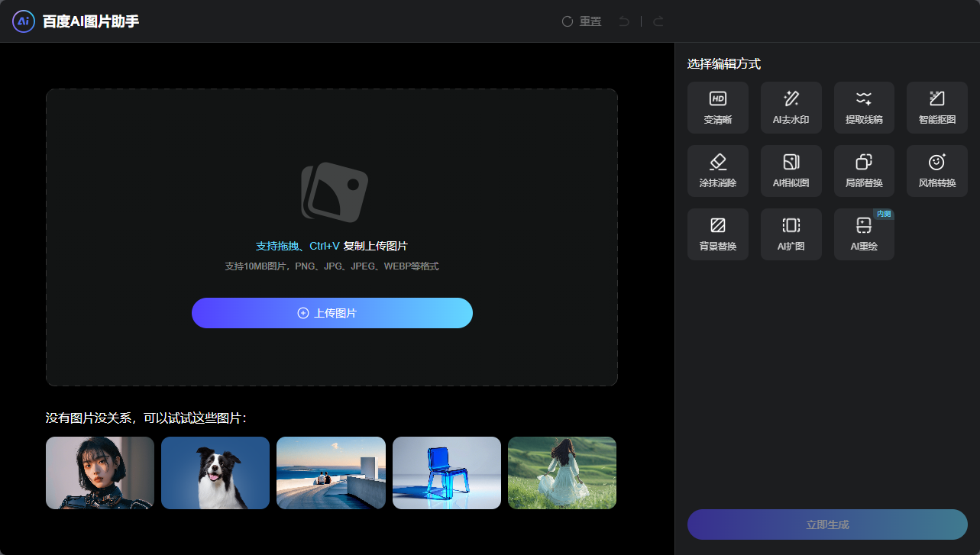
Task: Select the 变清晰 HD enhance tool
Action: pyautogui.click(x=717, y=108)
